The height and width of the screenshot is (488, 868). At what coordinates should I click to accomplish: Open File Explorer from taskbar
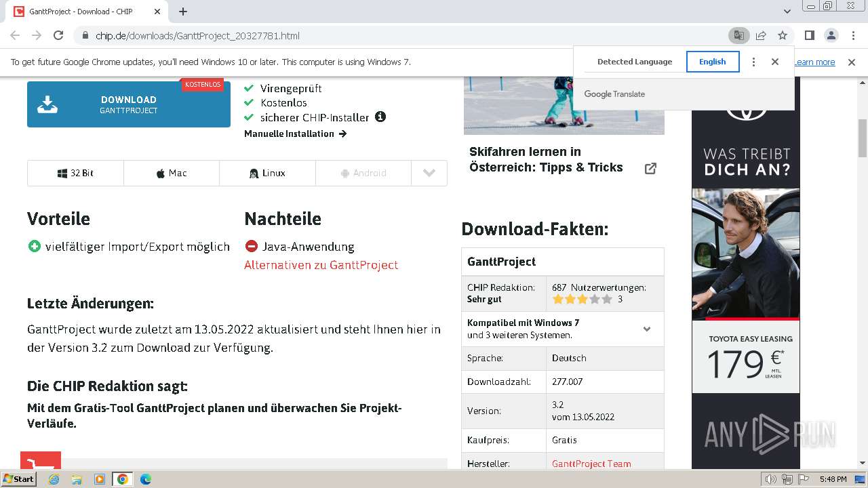77,479
